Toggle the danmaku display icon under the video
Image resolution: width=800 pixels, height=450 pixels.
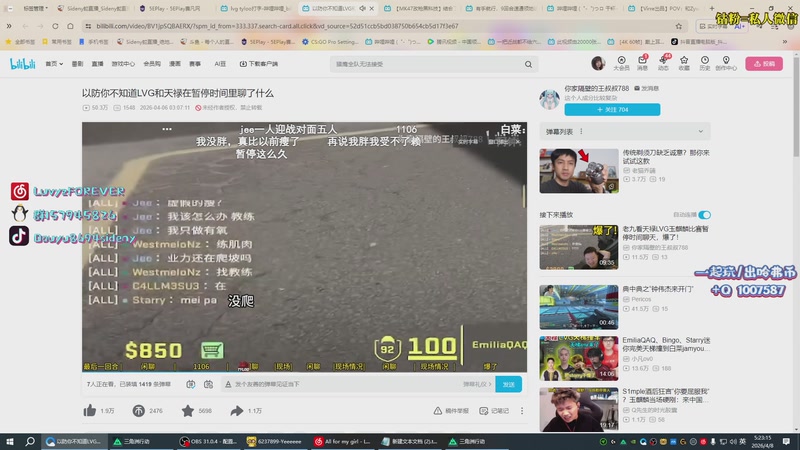click(x=190, y=384)
